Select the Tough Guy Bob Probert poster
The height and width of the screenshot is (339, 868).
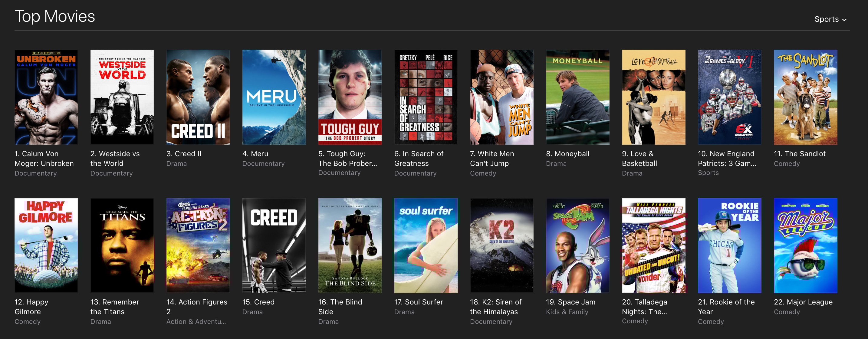coord(350,97)
